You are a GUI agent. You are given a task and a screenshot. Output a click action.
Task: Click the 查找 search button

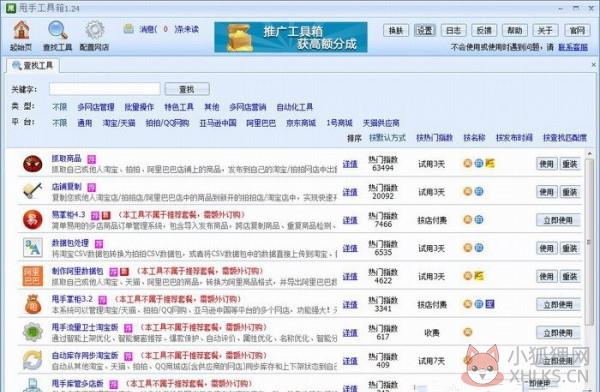(187, 89)
